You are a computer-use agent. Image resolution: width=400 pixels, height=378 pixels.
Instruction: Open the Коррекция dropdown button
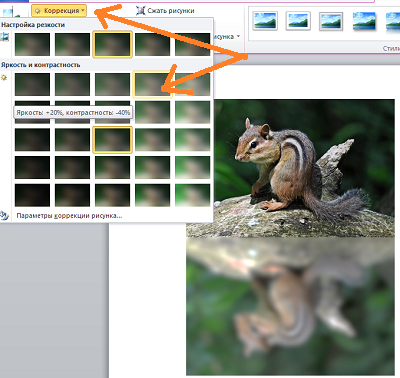[59, 11]
